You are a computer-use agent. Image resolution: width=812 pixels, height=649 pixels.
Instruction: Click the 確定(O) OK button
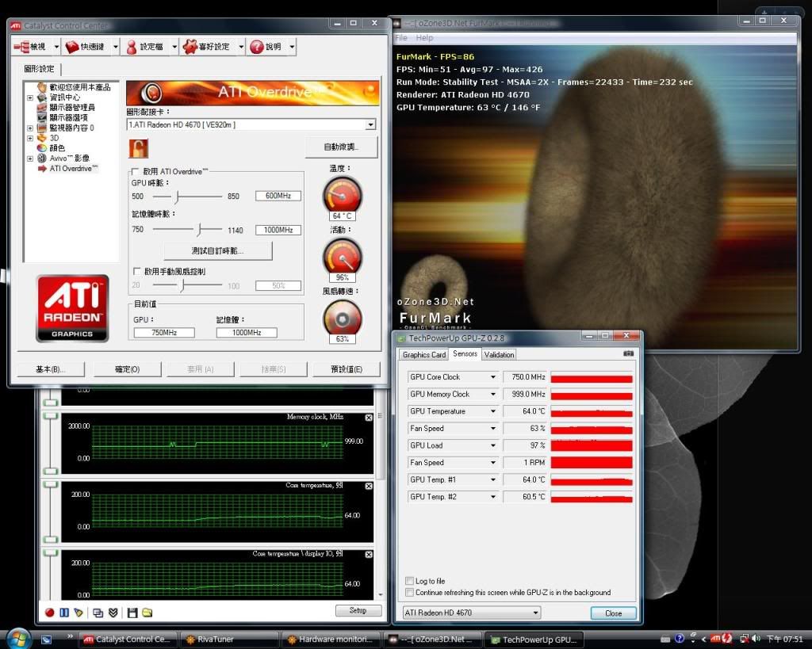click(128, 369)
